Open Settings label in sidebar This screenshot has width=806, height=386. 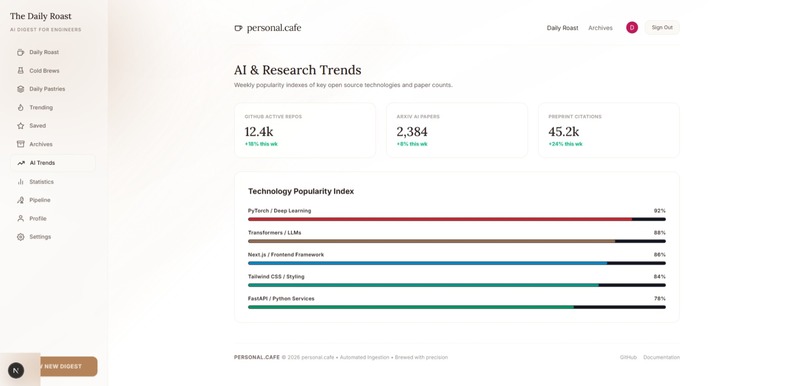pos(40,237)
